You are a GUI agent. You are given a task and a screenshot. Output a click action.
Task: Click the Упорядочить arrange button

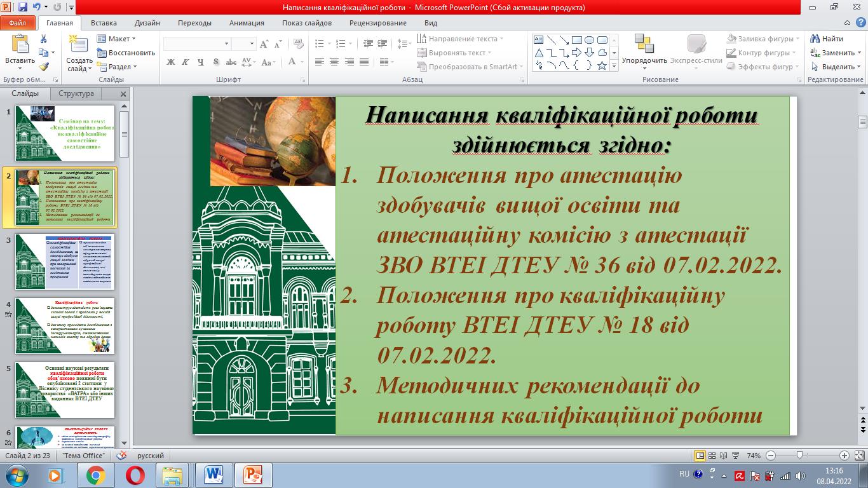click(x=644, y=51)
